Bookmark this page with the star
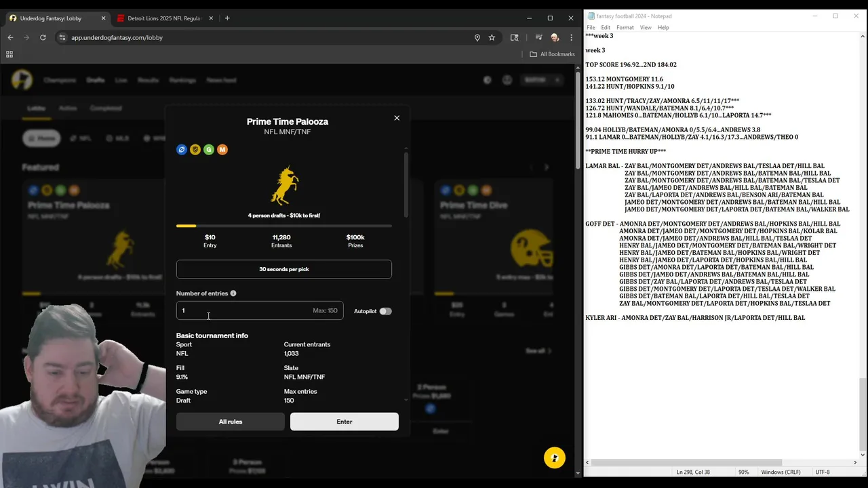 [x=492, y=37]
